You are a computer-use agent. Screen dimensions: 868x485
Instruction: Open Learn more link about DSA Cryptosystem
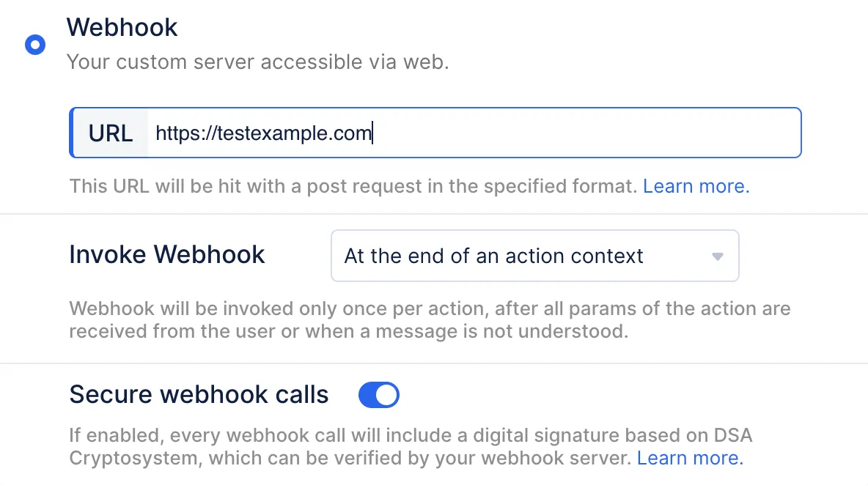tap(690, 459)
